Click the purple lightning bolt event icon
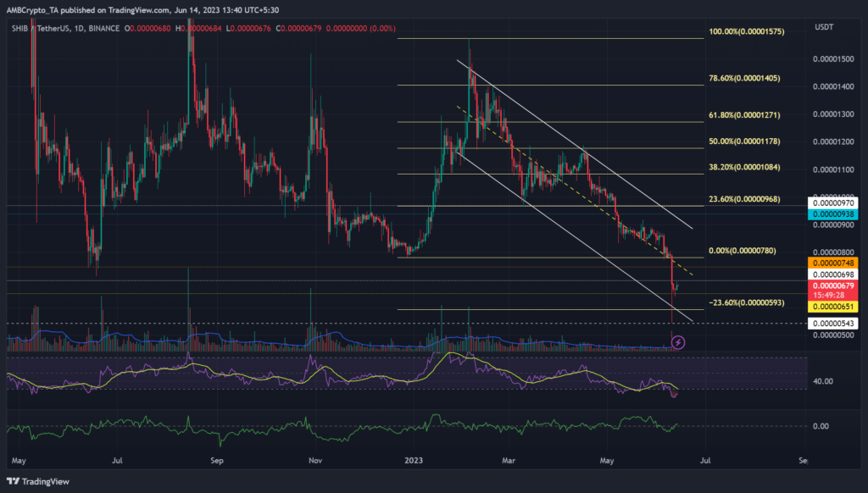This screenshot has width=868, height=493. (677, 342)
